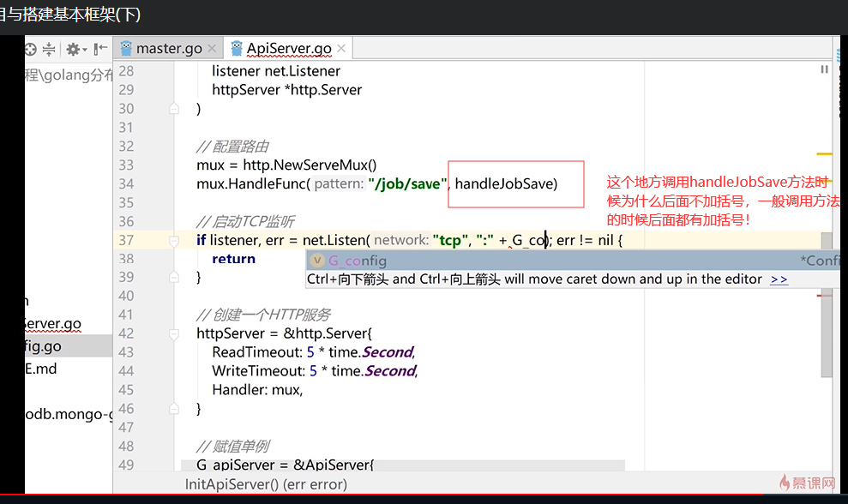This screenshot has width=848, height=504.
Task: Click the gopher icon on the ApiServer.go tab
Action: point(237,49)
